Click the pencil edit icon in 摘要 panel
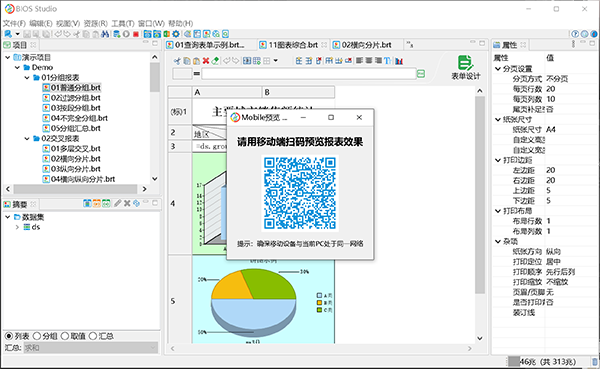 point(117,204)
